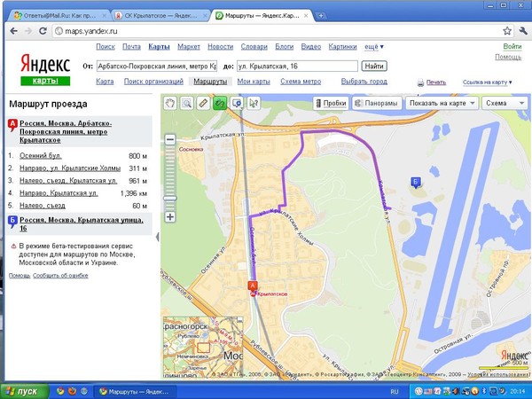The image size is (532, 399).
Task: Click the От starting point field
Action: click(157, 66)
